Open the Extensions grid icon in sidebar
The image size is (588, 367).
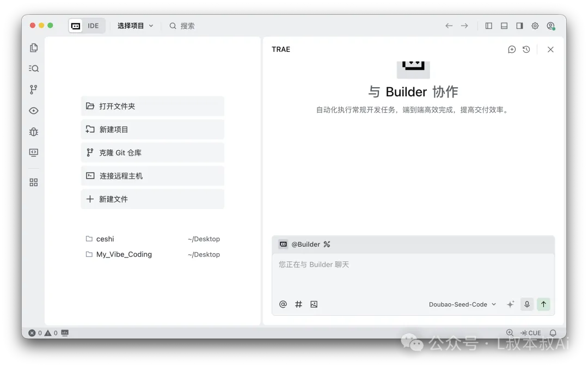coord(34,182)
